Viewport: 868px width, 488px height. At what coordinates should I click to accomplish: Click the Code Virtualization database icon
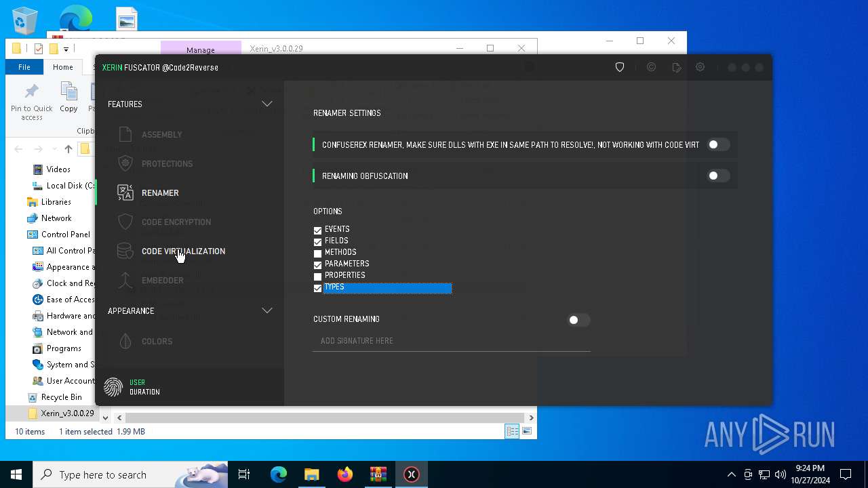[125, 251]
